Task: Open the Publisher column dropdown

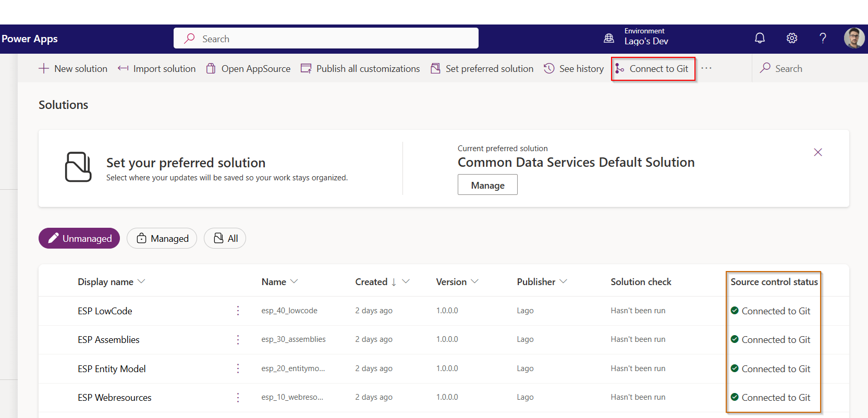Action: coord(563,281)
